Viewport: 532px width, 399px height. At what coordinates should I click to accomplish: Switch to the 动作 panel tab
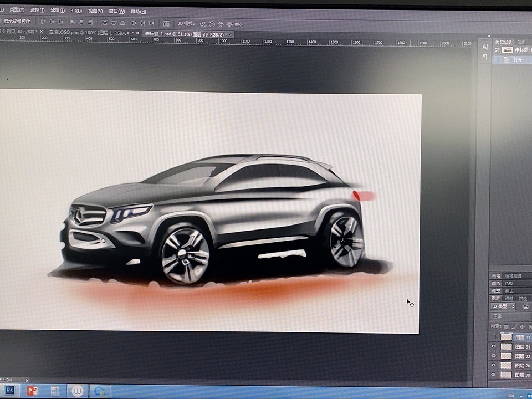tap(521, 42)
